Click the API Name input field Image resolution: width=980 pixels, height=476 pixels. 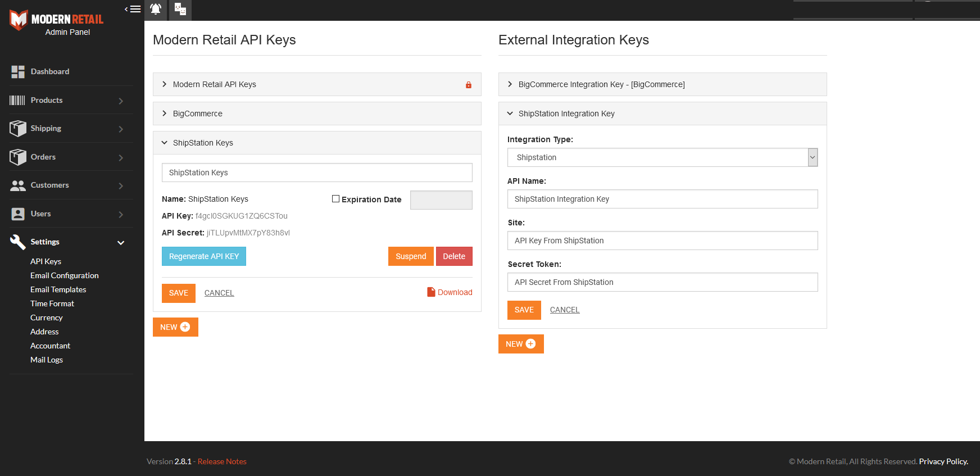point(663,199)
